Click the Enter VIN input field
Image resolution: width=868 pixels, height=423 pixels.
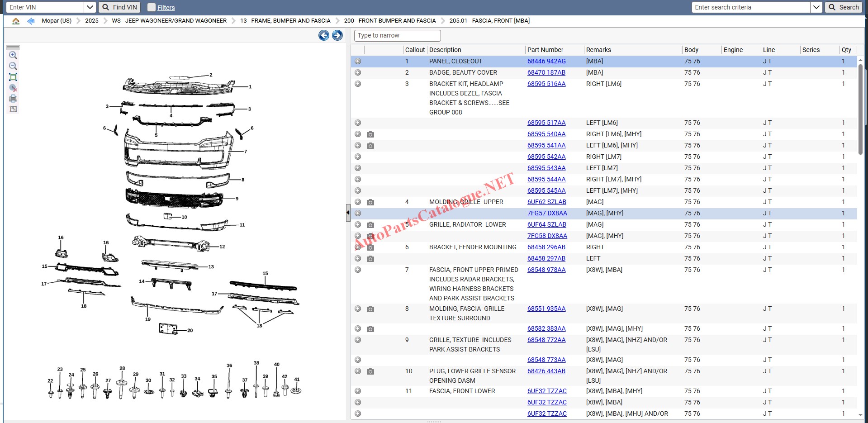tap(45, 7)
